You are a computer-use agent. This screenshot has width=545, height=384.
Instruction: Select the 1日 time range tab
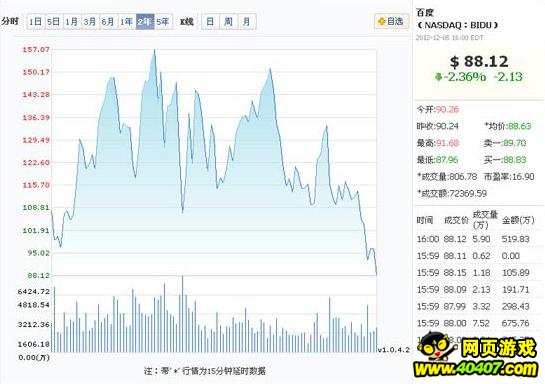[x=35, y=22]
